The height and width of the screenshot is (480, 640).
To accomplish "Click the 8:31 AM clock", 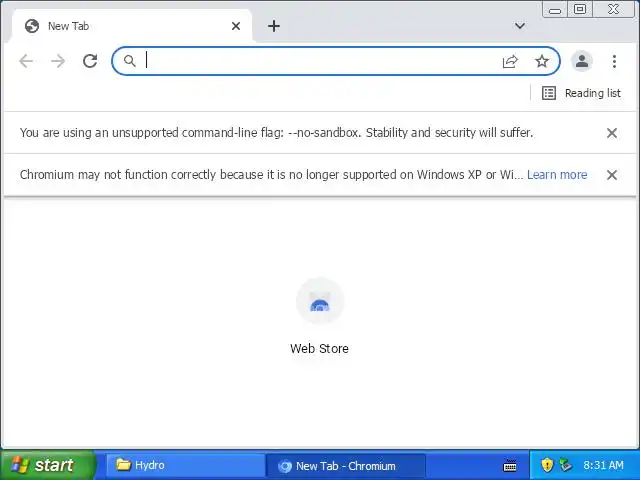I will pos(603,465).
